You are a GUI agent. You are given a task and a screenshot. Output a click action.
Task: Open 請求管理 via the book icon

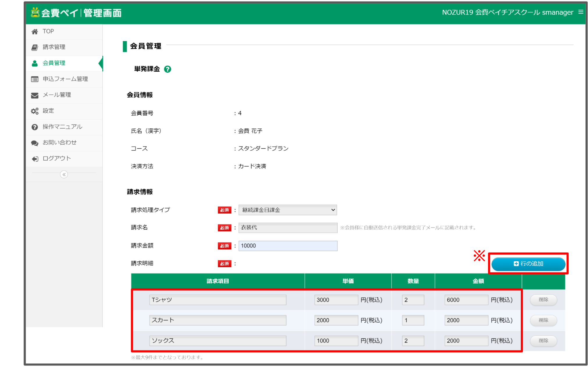coord(35,47)
